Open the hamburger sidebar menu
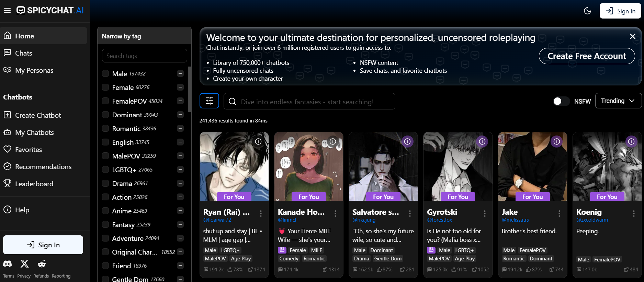Image resolution: width=644 pixels, height=282 pixels. click(7, 11)
